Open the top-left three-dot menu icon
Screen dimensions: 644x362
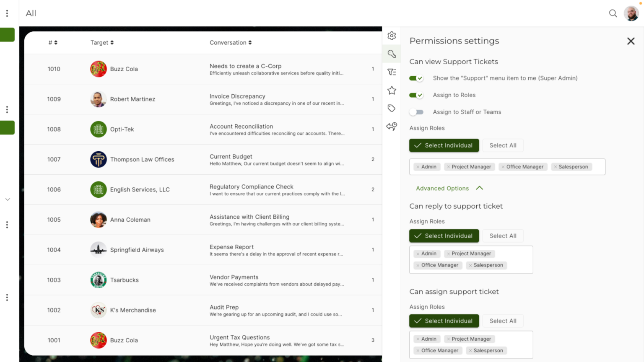(7, 13)
